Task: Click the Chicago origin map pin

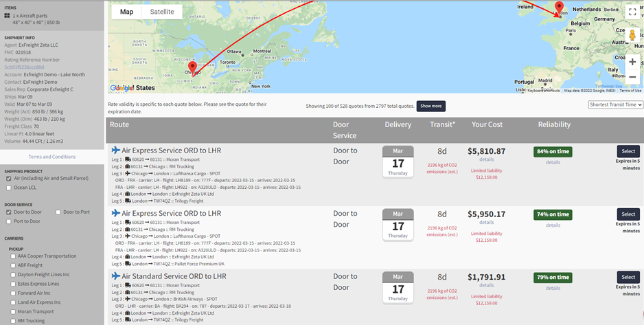Action: 192,68
